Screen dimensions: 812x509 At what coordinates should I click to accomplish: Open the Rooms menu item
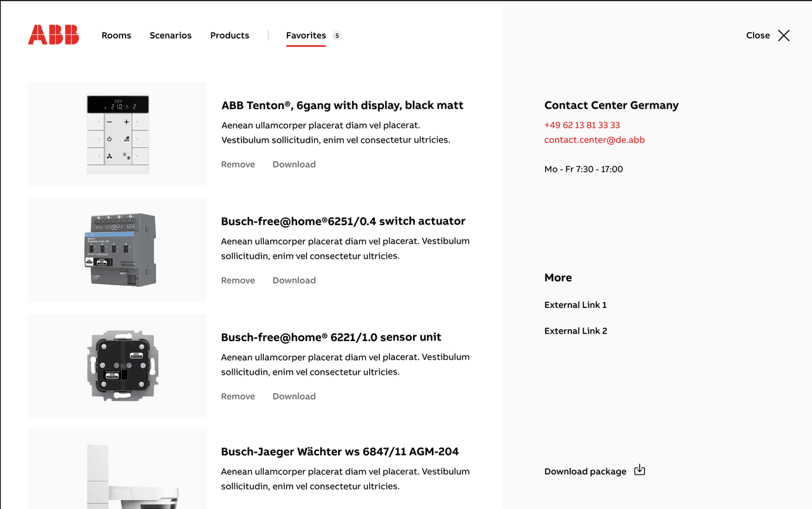click(116, 35)
